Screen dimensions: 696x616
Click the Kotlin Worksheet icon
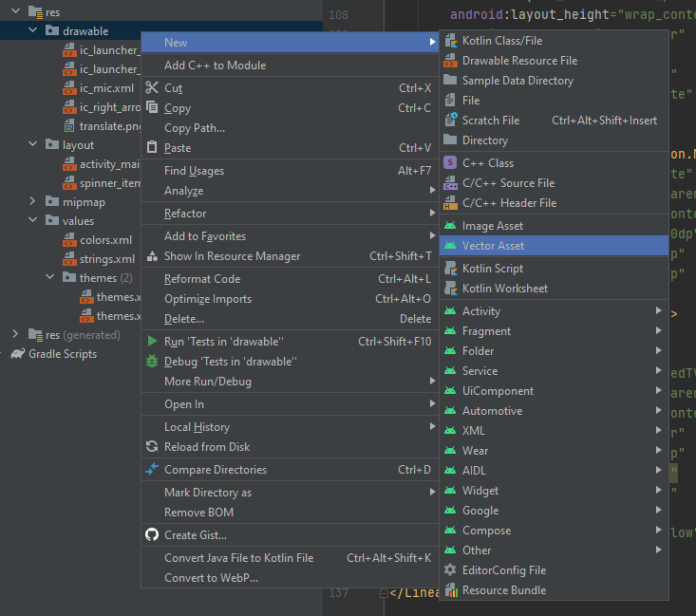pyautogui.click(x=450, y=289)
